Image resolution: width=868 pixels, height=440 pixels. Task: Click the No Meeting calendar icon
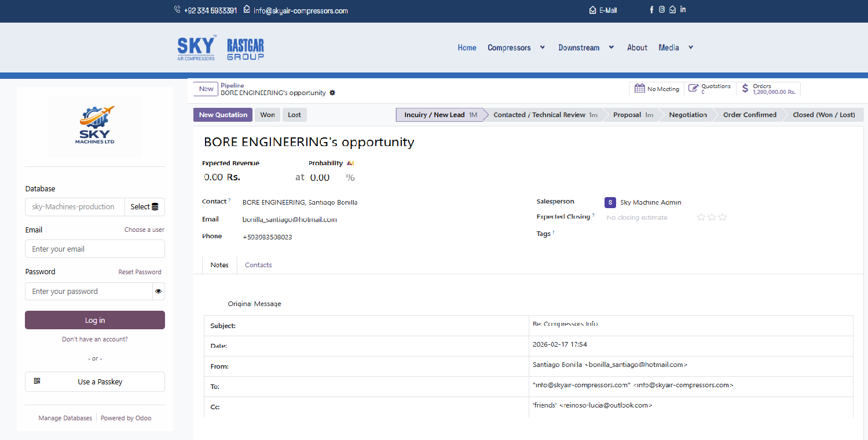pos(639,89)
